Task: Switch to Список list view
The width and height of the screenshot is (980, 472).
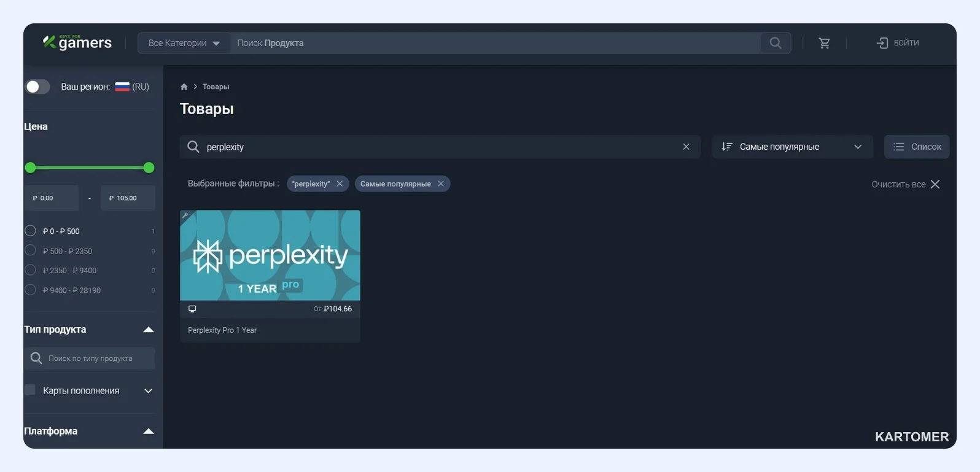Action: pos(917,147)
